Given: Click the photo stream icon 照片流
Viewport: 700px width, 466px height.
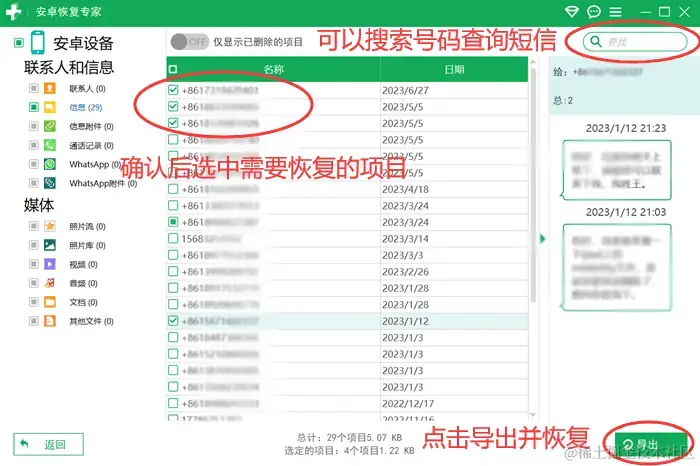Looking at the screenshot, I should [x=50, y=226].
